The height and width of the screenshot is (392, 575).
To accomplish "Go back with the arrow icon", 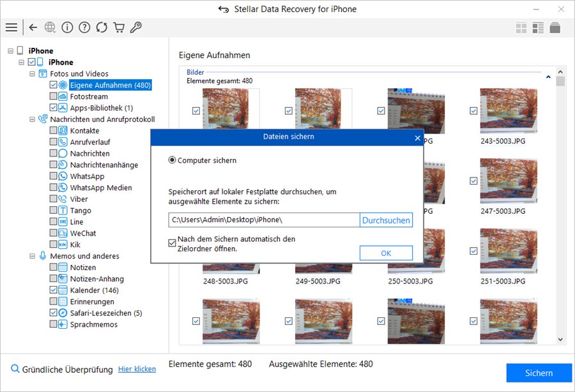I will (33, 27).
